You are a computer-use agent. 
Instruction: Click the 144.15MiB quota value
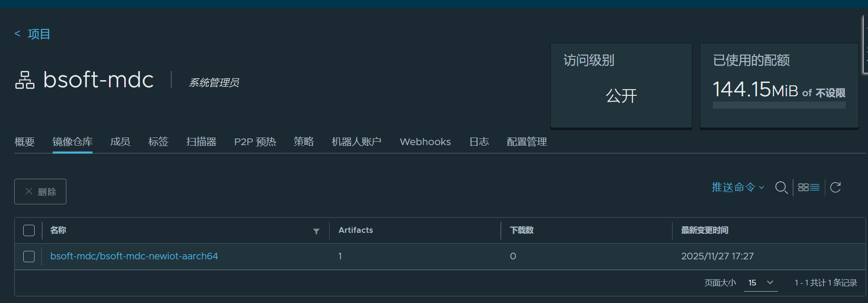point(756,90)
